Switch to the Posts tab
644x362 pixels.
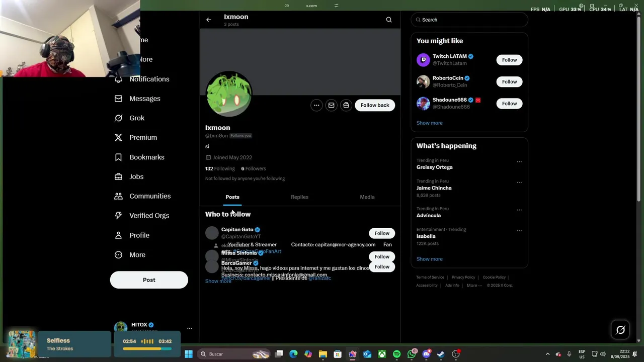point(232,197)
